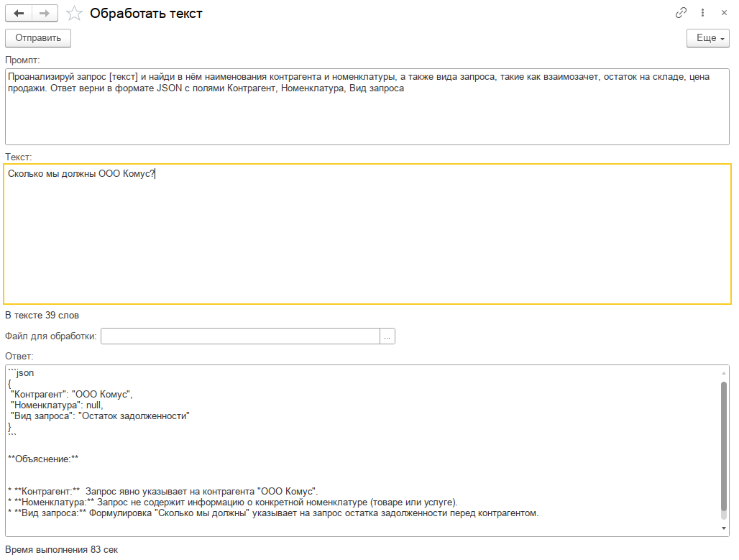The height and width of the screenshot is (560, 739).
Task: Go back with the left arrow button
Action: 19,13
